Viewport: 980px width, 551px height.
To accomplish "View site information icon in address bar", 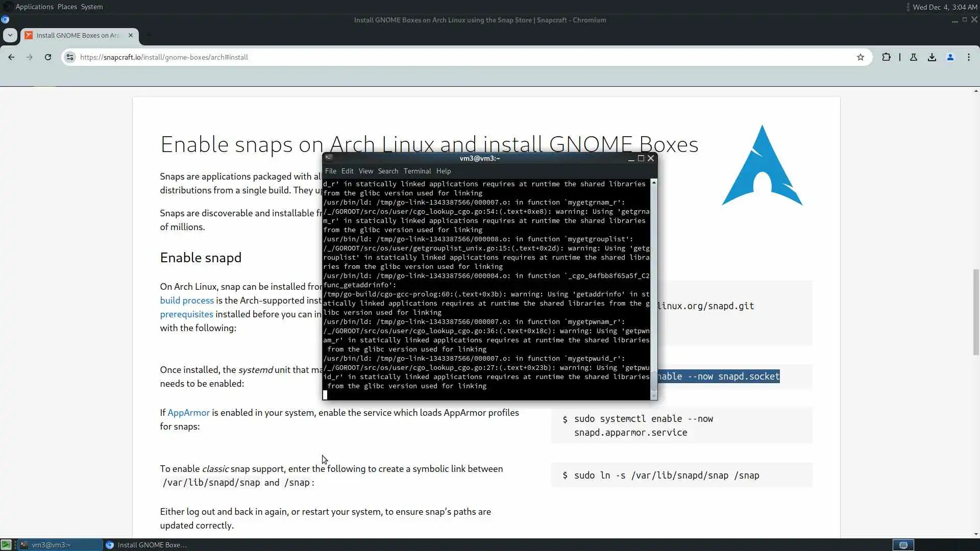I will pyautogui.click(x=70, y=57).
